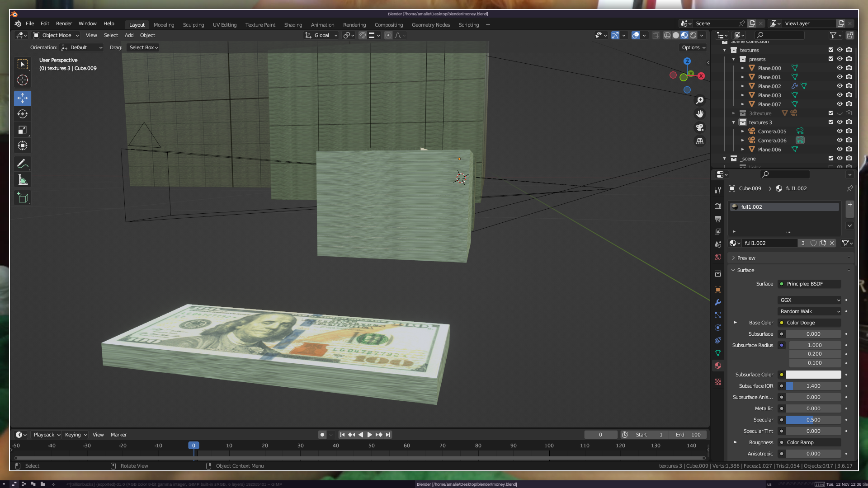Activate the Annotate pencil tool
The height and width of the screenshot is (488, 868).
[x=23, y=164]
